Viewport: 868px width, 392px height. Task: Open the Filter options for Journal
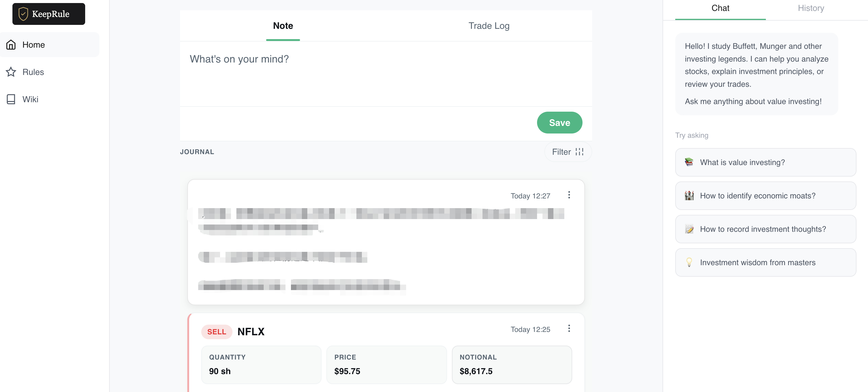coord(567,152)
